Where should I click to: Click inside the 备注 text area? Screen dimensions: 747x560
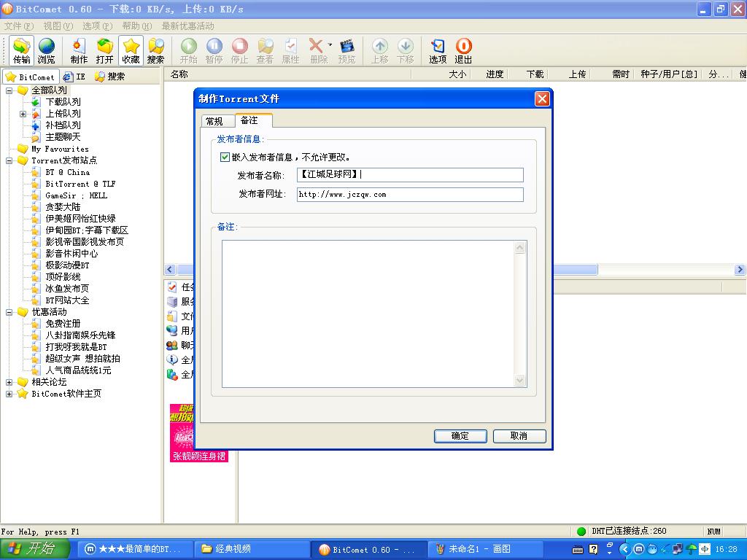coord(368,314)
